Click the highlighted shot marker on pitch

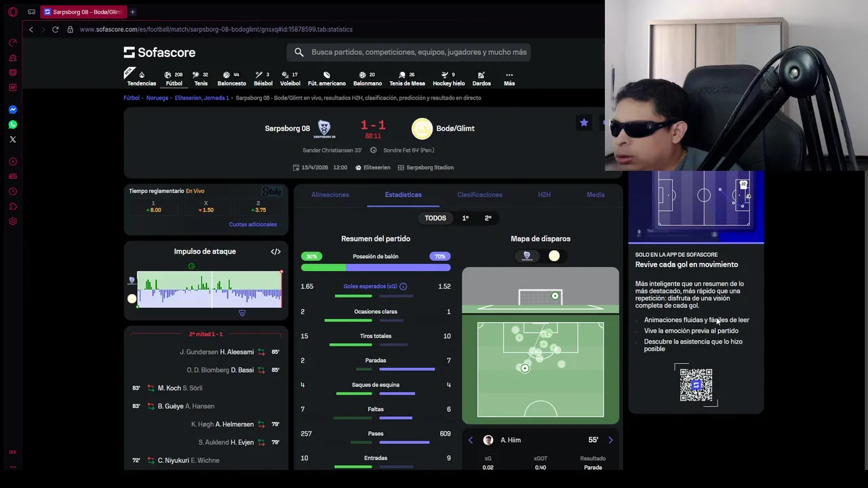coord(525,368)
